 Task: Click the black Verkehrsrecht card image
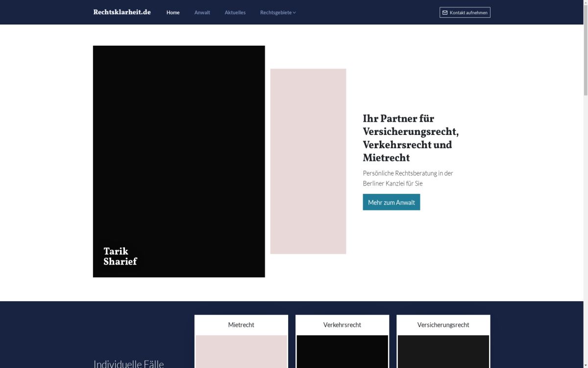point(342,351)
